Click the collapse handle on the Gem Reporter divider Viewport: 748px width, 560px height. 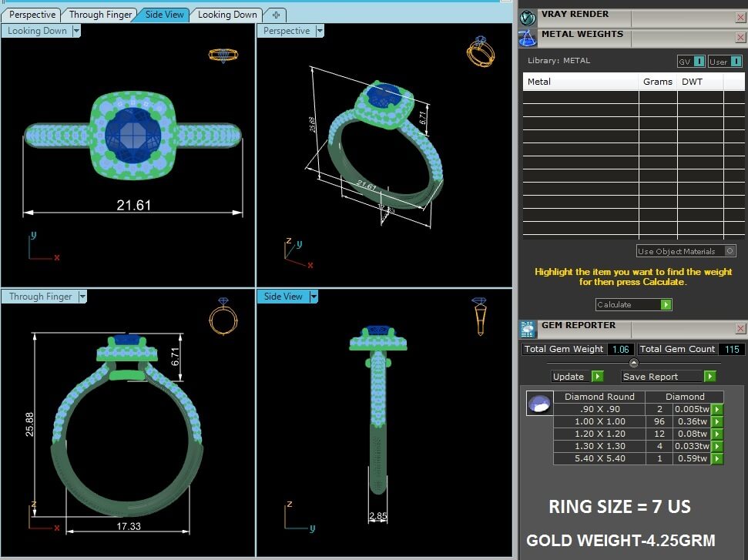tap(633, 363)
